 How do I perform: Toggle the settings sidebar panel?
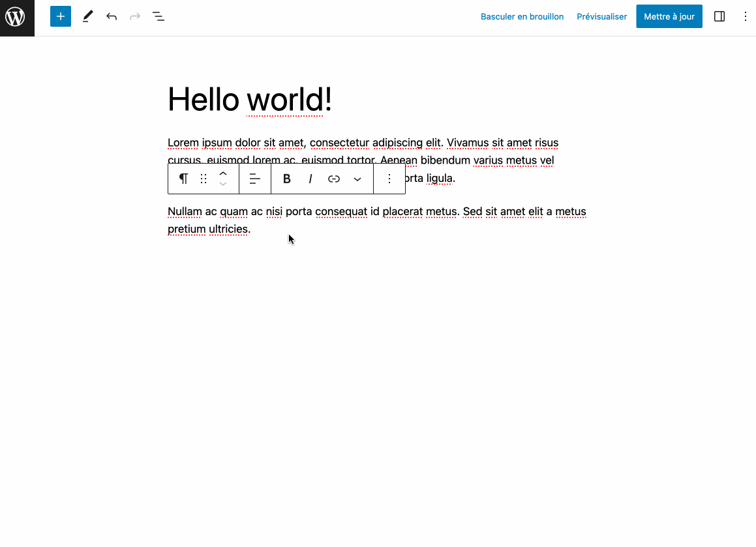[719, 17]
